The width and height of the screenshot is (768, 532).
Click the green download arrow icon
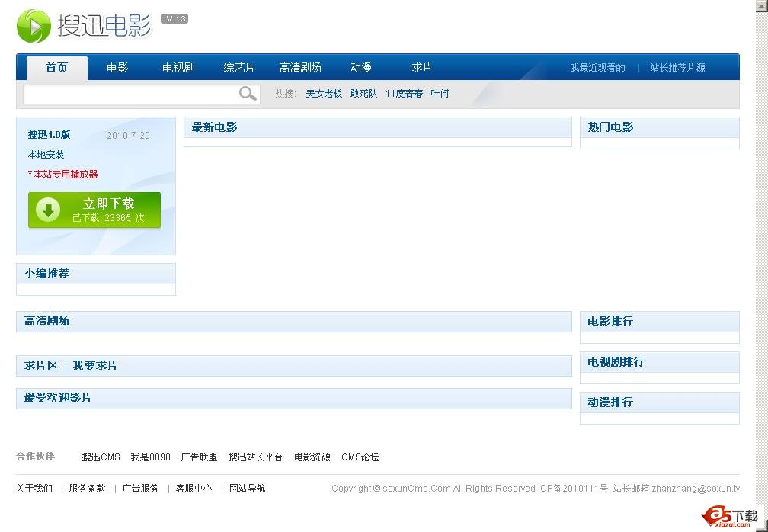pos(48,210)
